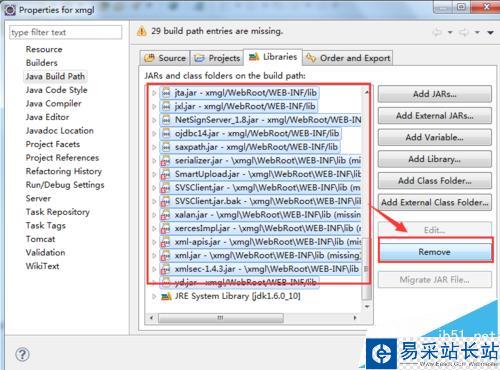Click the Add Library... button
Viewport: 500px width, 370px height.
pyautogui.click(x=435, y=159)
